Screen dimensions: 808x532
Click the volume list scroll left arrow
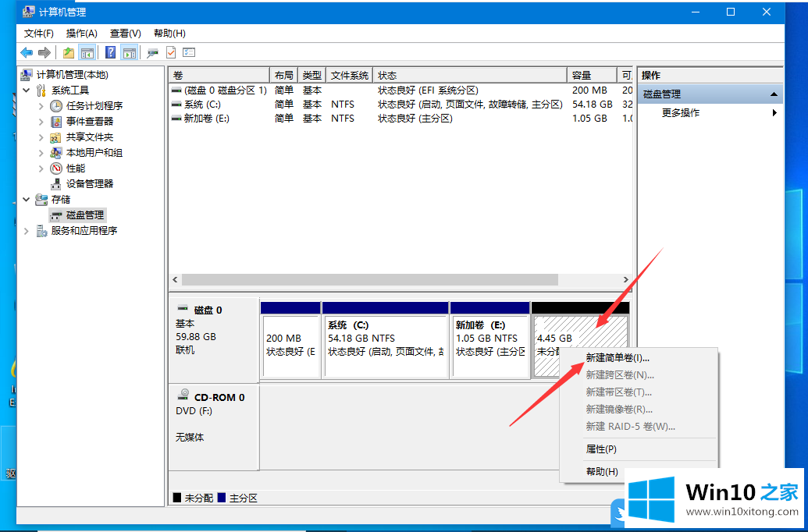[175, 279]
